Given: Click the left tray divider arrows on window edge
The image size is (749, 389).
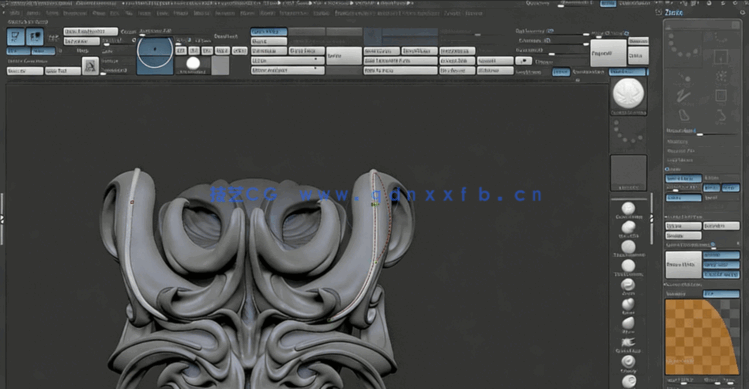Looking at the screenshot, I should (x=2, y=219).
